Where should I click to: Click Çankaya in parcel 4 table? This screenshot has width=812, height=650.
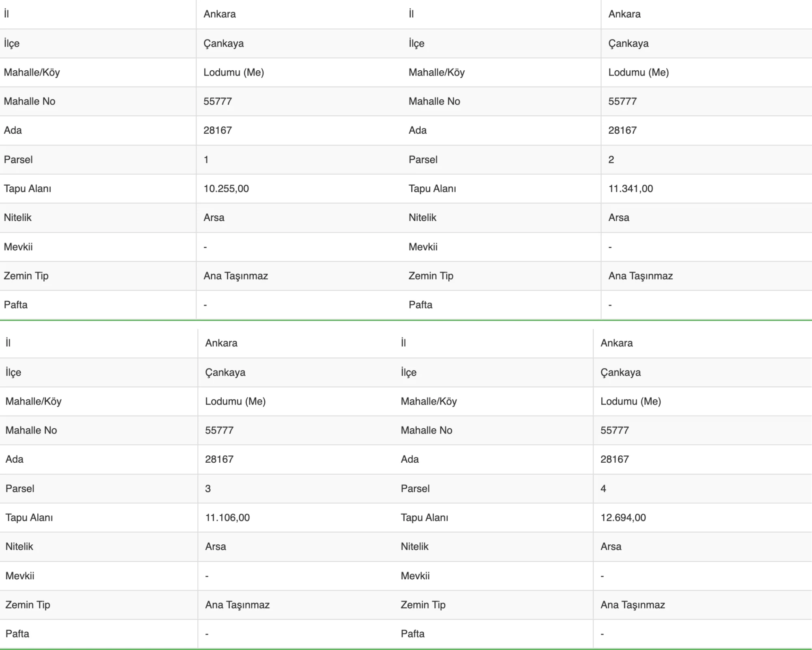click(x=620, y=372)
